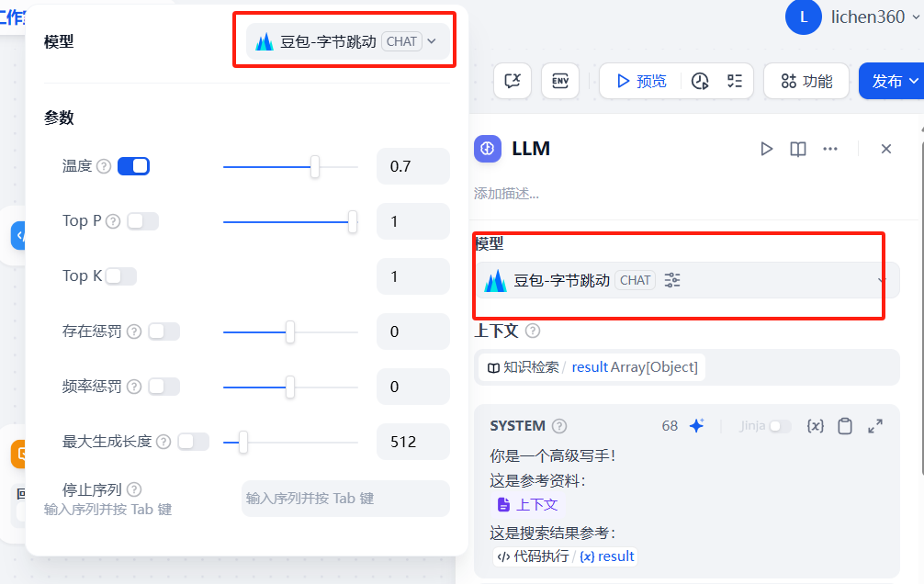This screenshot has width=924, height=584.
Task: Show help tooltip for 温度
Action: (x=104, y=167)
